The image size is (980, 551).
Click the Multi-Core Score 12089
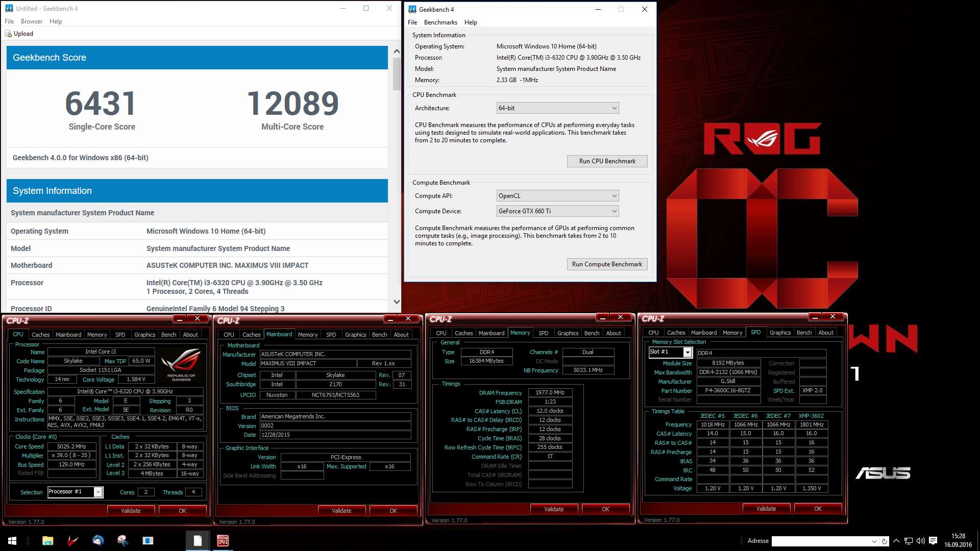coord(293,104)
